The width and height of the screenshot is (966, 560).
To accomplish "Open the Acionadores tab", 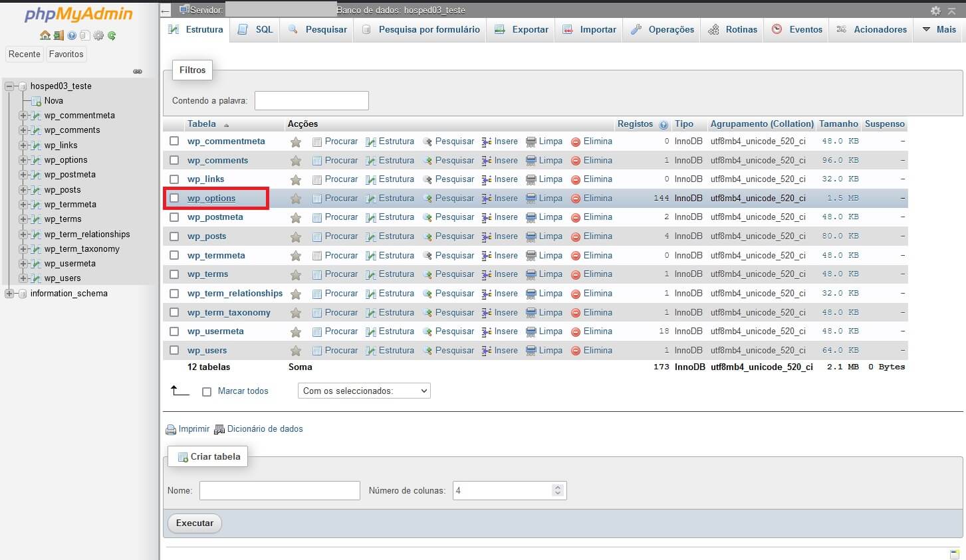I will pyautogui.click(x=872, y=29).
